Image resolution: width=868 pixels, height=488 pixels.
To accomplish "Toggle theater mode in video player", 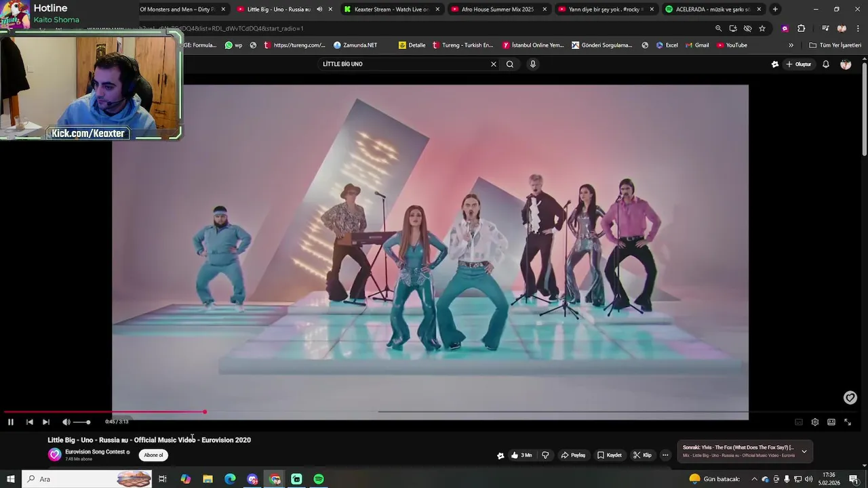I will [x=831, y=422].
